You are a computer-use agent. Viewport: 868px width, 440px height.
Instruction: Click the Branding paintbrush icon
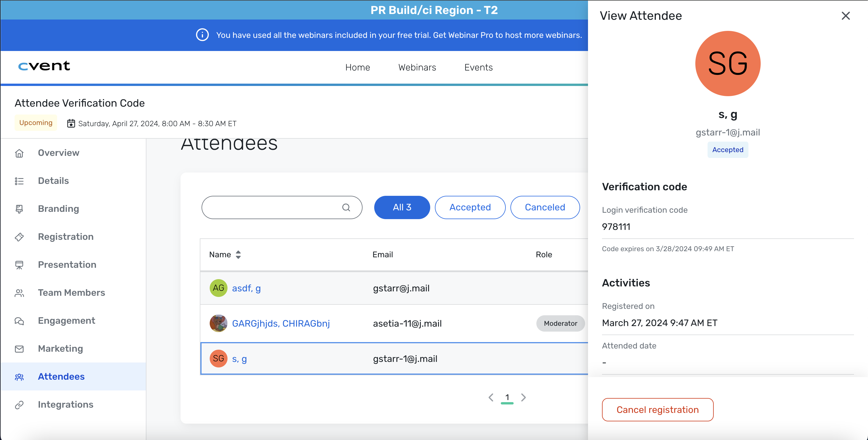[19, 209]
